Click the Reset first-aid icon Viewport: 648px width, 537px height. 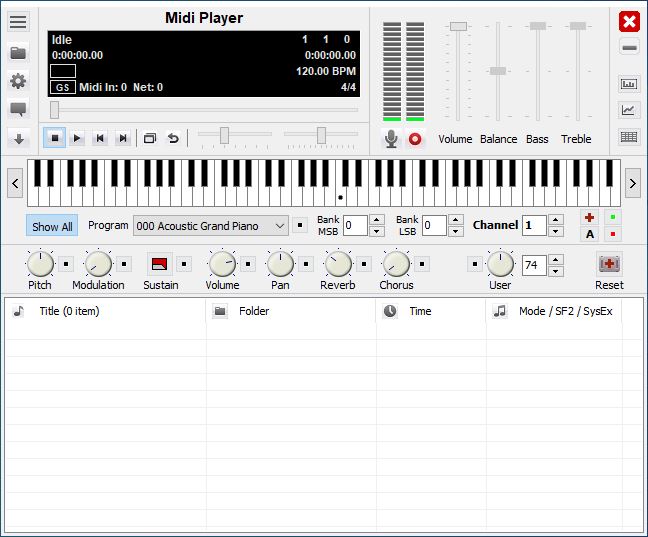pyautogui.click(x=609, y=263)
